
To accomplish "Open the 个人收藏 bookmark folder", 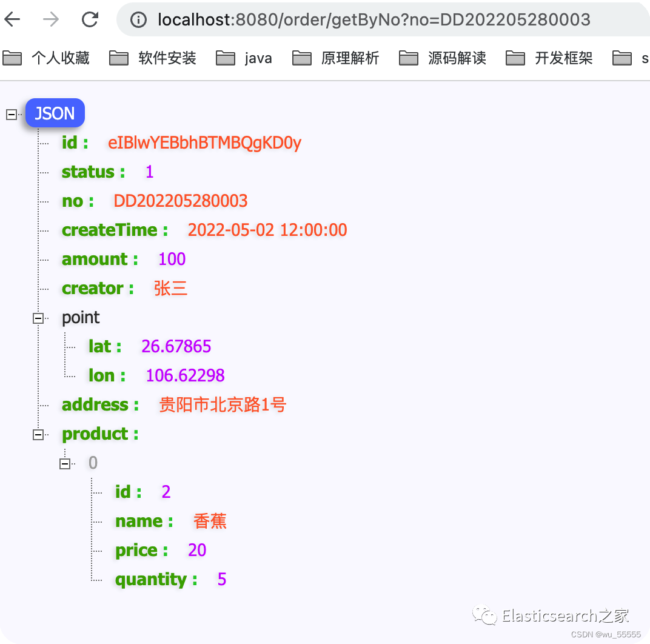I will [46, 58].
